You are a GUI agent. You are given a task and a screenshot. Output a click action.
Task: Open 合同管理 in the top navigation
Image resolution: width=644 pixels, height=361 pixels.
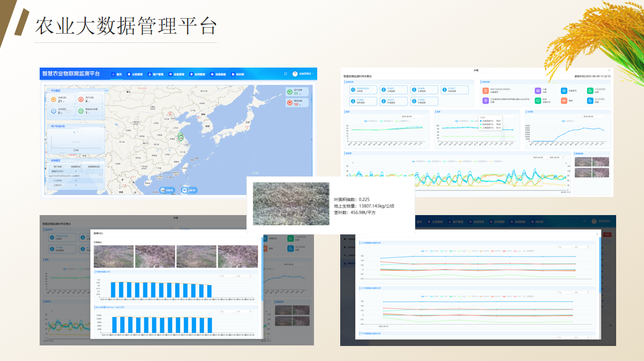click(x=197, y=74)
